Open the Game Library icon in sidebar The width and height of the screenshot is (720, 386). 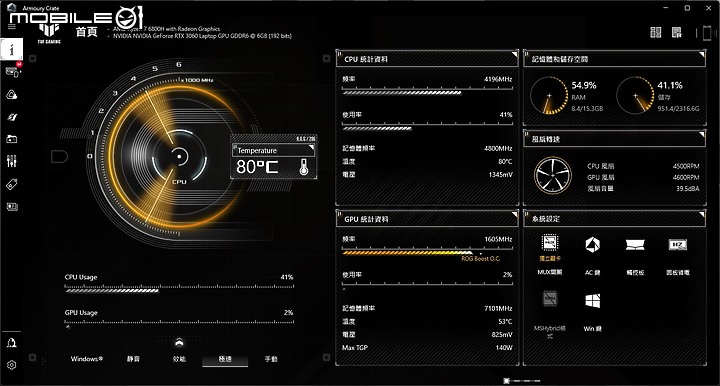click(11, 139)
